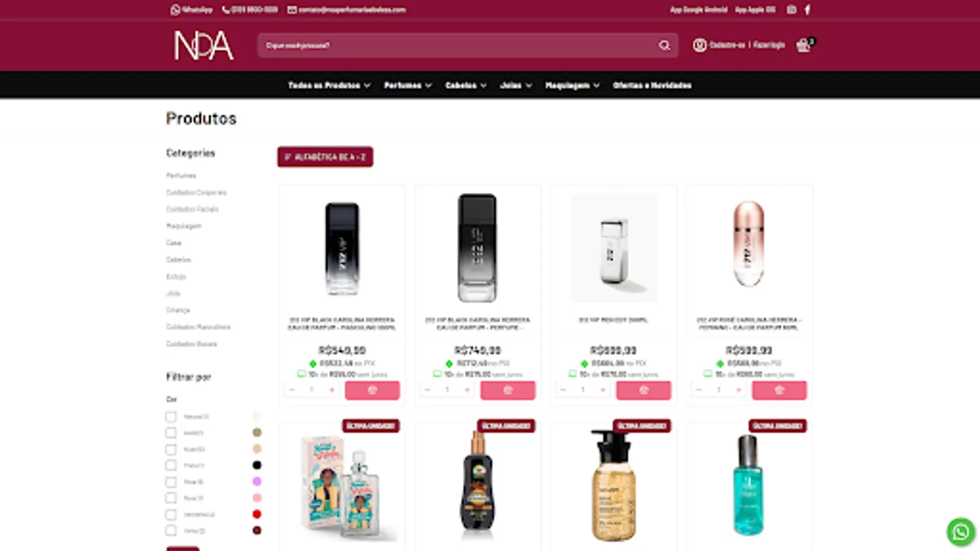This screenshot has width=980, height=551.
Task: Click the product search input field
Action: coord(456,45)
